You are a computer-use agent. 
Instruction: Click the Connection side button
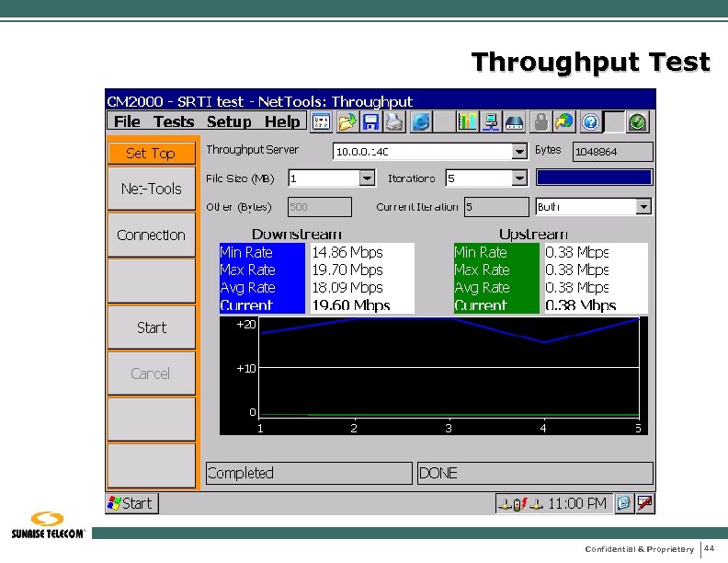[152, 236]
